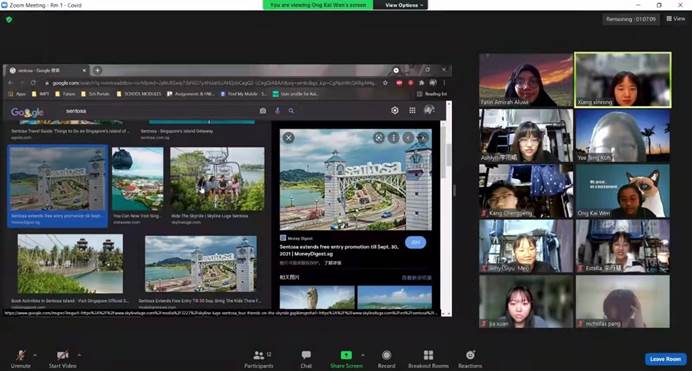Expand the arrow next to Unmute

tap(35, 355)
